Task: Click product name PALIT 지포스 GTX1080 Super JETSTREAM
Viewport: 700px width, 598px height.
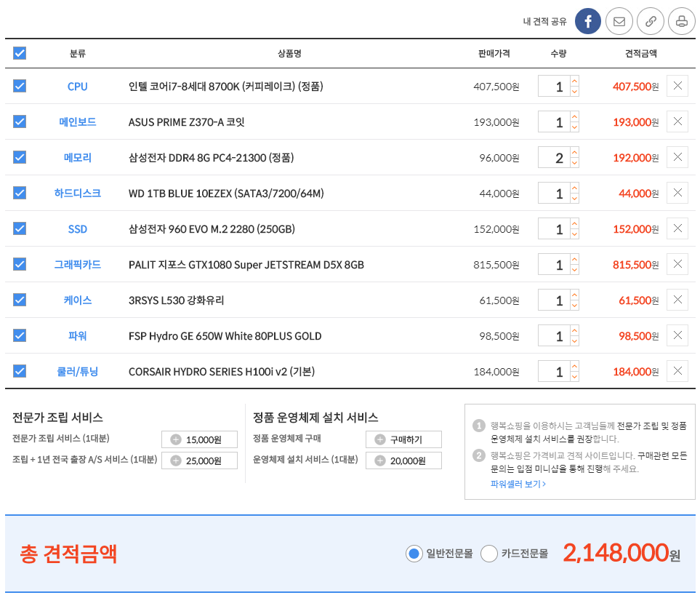Action: 246,265
